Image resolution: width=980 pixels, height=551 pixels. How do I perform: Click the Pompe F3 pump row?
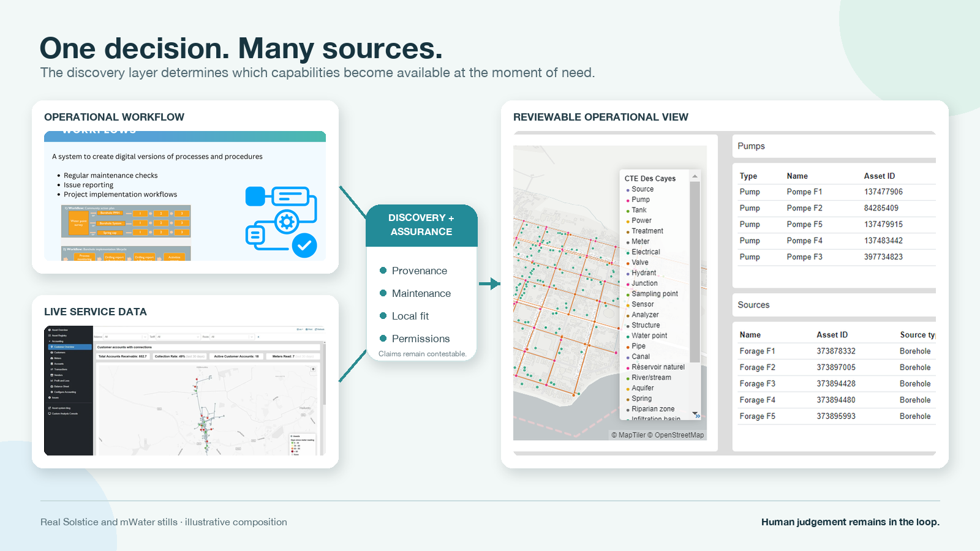tap(837, 257)
